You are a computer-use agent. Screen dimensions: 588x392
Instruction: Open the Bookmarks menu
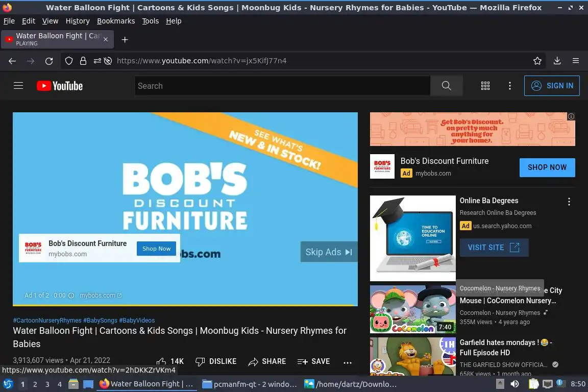[x=116, y=21]
